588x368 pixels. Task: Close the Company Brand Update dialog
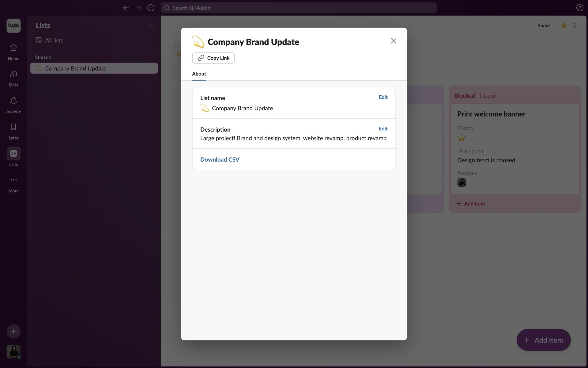(x=393, y=41)
